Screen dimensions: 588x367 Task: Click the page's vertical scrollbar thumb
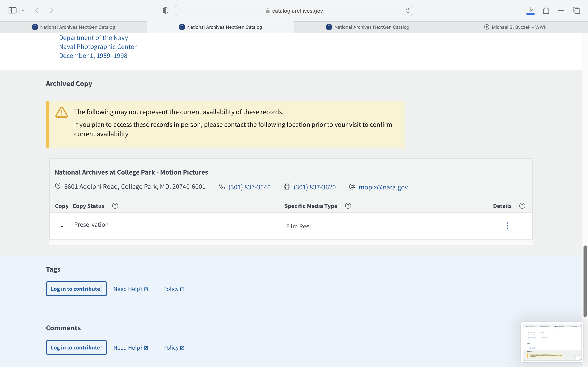585,281
